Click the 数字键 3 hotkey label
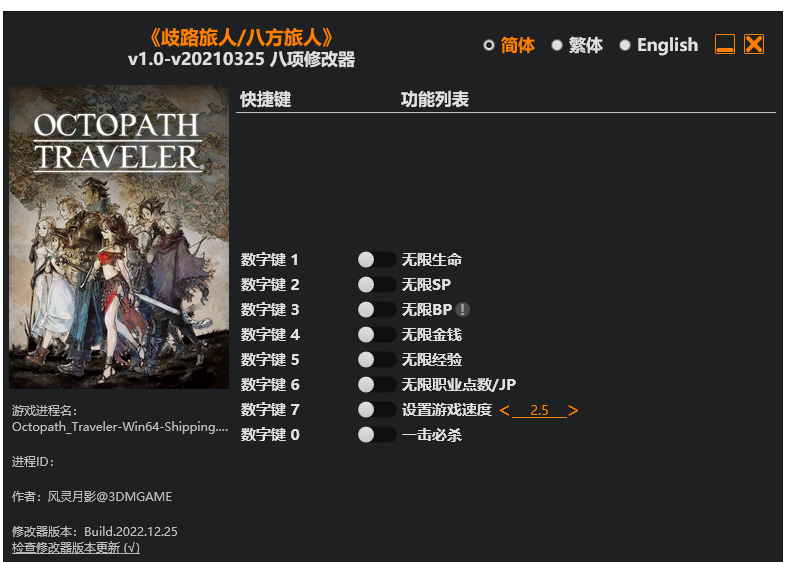 [x=269, y=310]
